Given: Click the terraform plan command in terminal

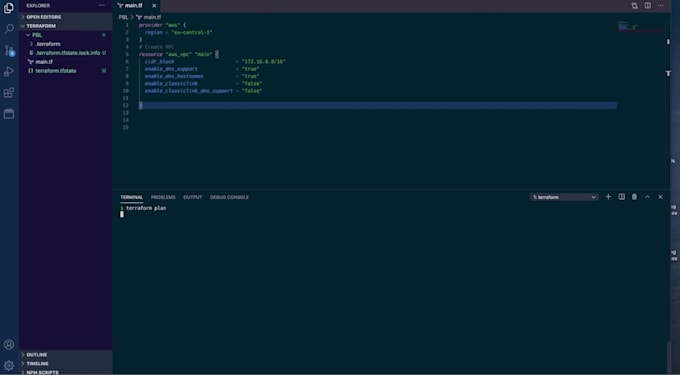Looking at the screenshot, I should click(x=146, y=208).
